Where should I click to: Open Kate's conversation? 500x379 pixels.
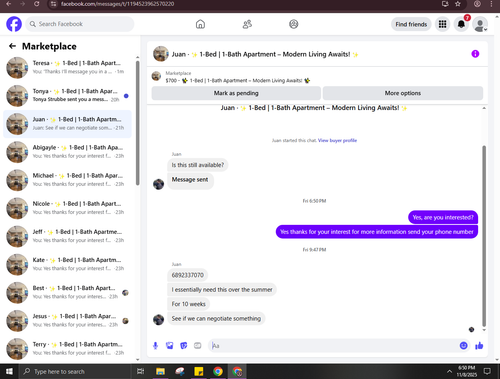(x=67, y=265)
